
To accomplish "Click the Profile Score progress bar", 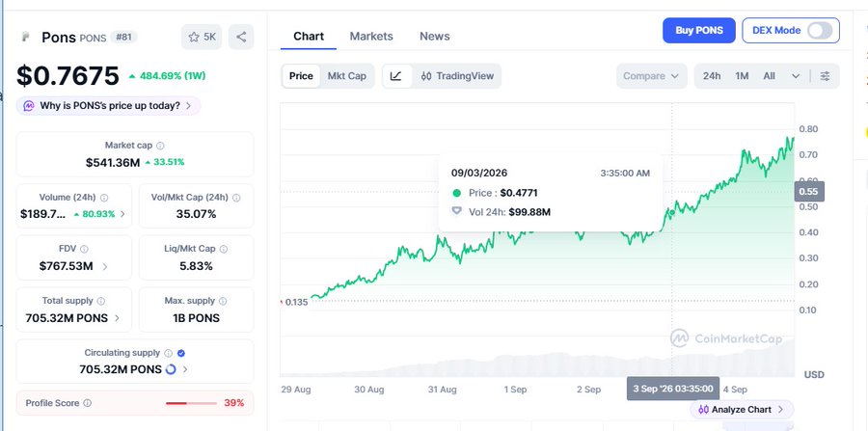I will [x=191, y=403].
